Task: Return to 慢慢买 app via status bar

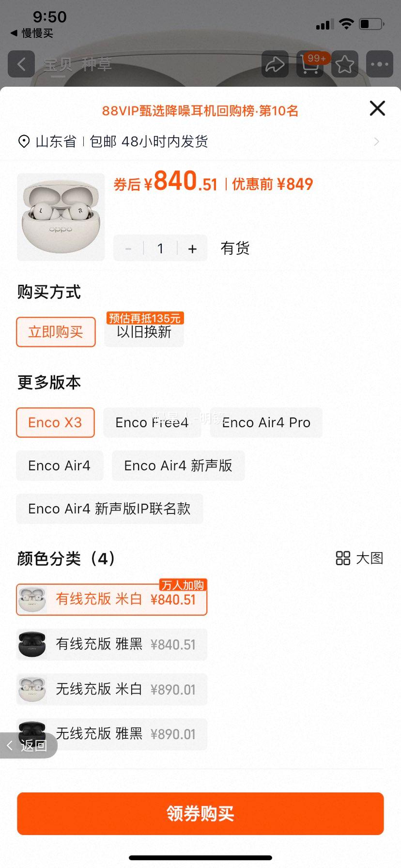Action: pyautogui.click(x=32, y=33)
